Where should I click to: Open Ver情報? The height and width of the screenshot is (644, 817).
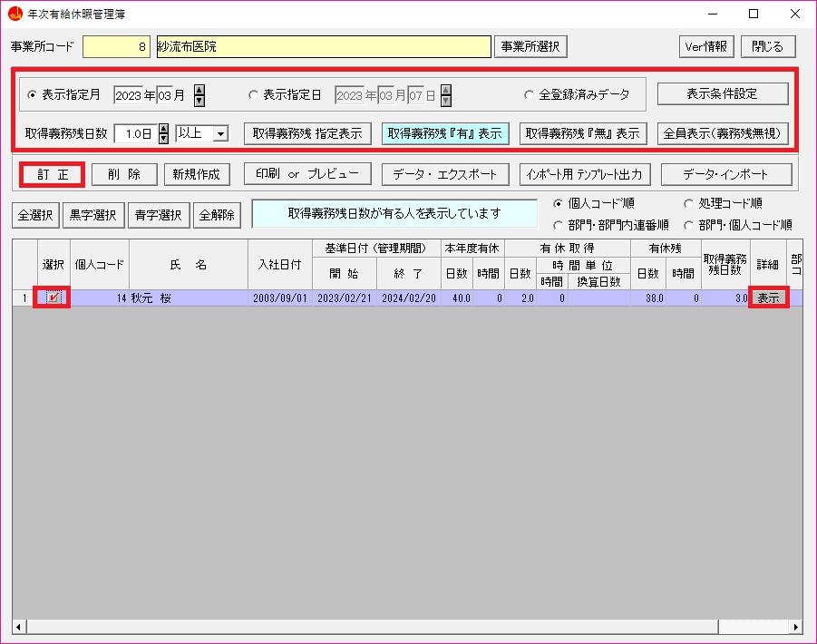706,47
